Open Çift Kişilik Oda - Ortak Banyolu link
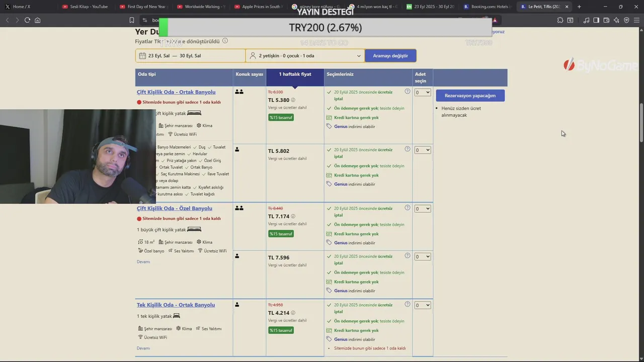 coord(176,92)
